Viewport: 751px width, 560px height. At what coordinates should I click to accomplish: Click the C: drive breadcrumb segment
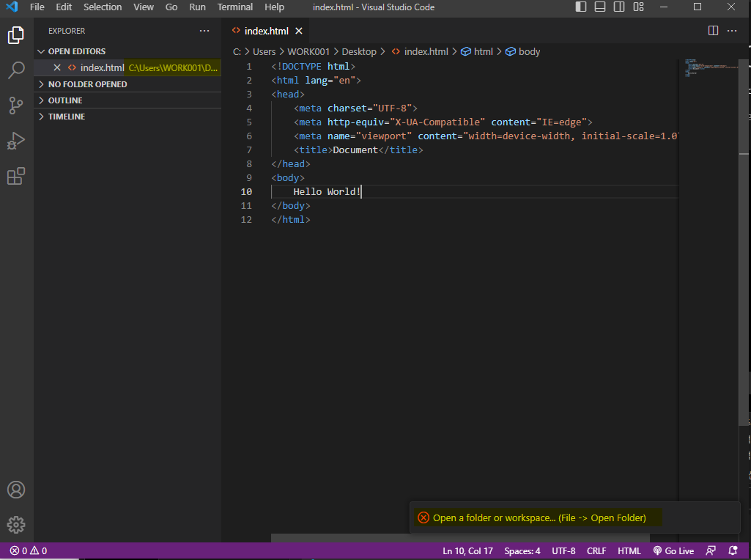click(x=237, y=51)
